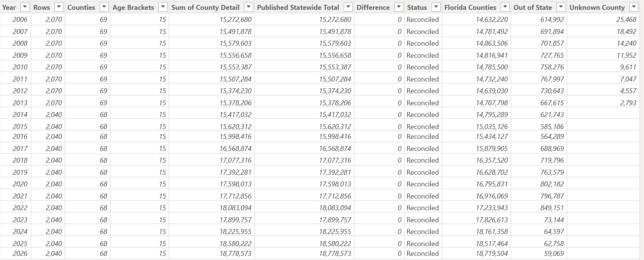Image resolution: width=644 pixels, height=260 pixels.
Task: Select Published Statewide Total value 15,491,878
Action: point(335,31)
